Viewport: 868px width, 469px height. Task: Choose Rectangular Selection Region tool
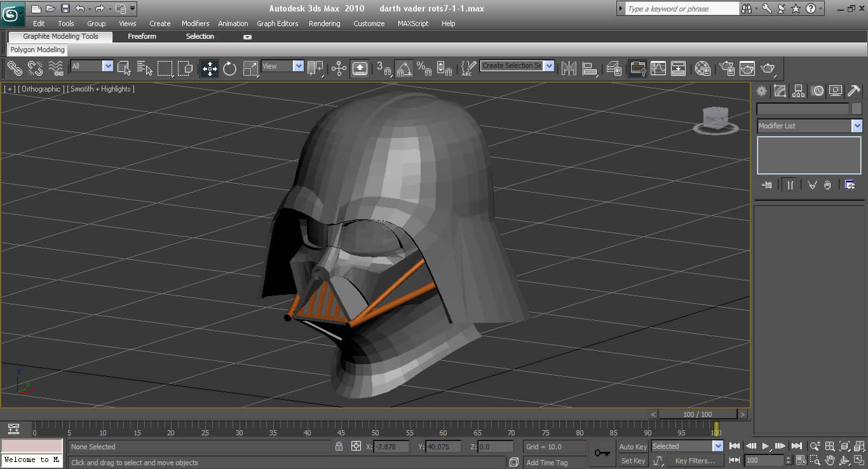[x=165, y=68]
